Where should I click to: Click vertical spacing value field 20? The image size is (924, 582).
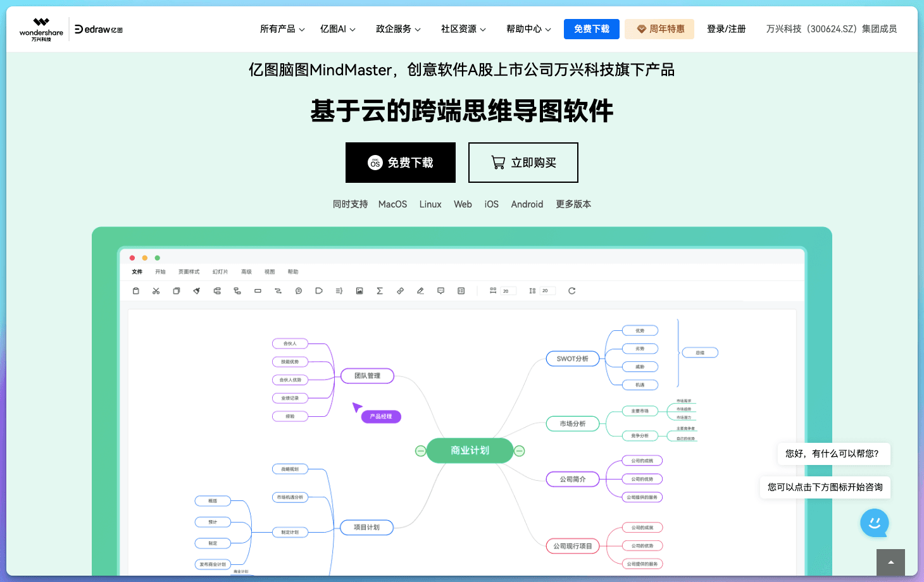pos(547,291)
